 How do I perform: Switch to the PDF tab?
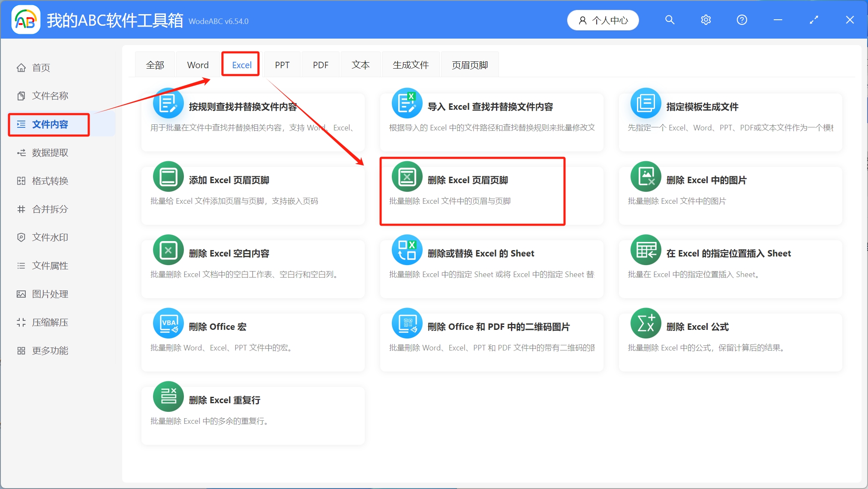pos(320,64)
